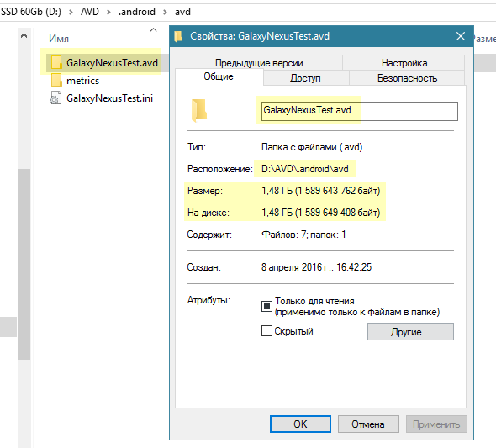The width and height of the screenshot is (496, 448).
Task: Select the Общие tab
Action: coord(219,76)
